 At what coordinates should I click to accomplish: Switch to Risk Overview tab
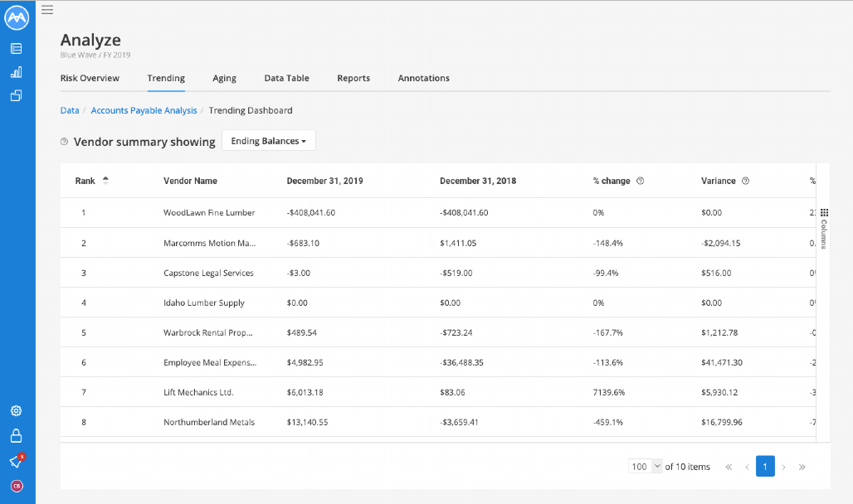[90, 78]
